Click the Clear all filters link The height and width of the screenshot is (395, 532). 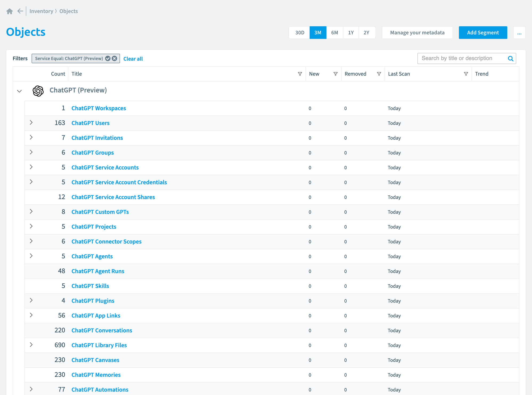[133, 59]
